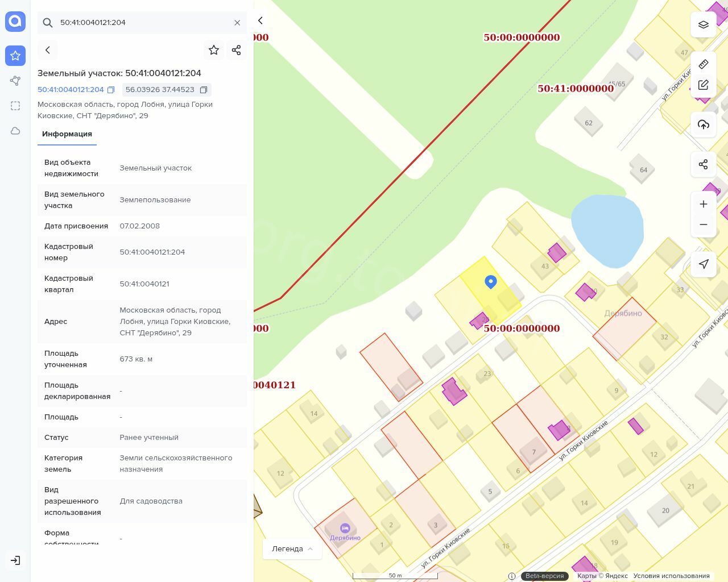
Task: Add parcel to favorites with star
Action: pyautogui.click(x=214, y=50)
